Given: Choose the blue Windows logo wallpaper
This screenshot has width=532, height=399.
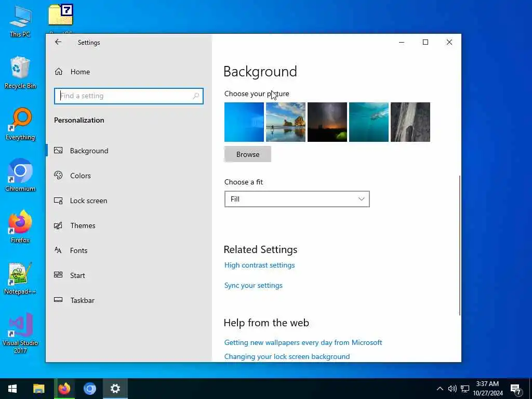Looking at the screenshot, I should (244, 122).
